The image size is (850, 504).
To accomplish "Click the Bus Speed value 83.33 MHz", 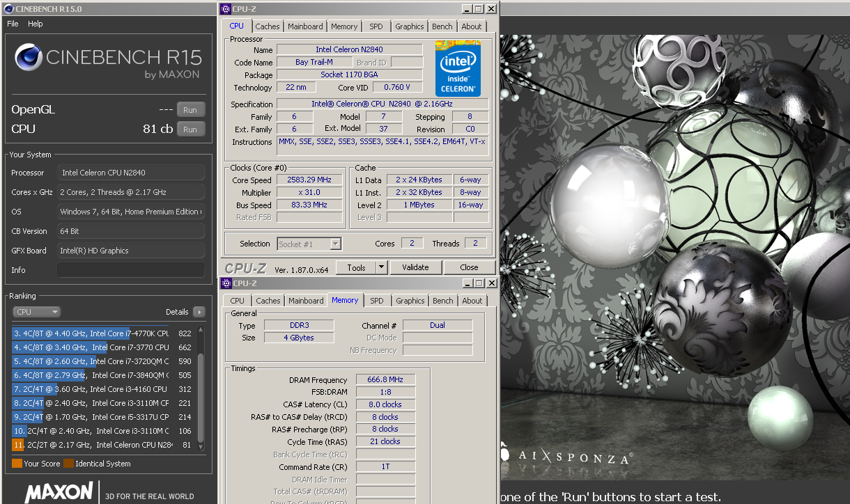I will click(310, 205).
